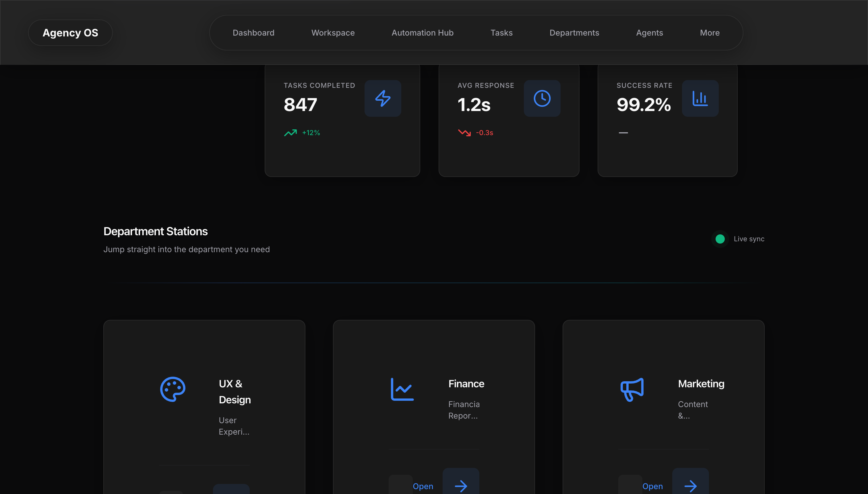
Task: Click the lightning bolt icon on Tasks Completed card
Action: click(x=383, y=98)
